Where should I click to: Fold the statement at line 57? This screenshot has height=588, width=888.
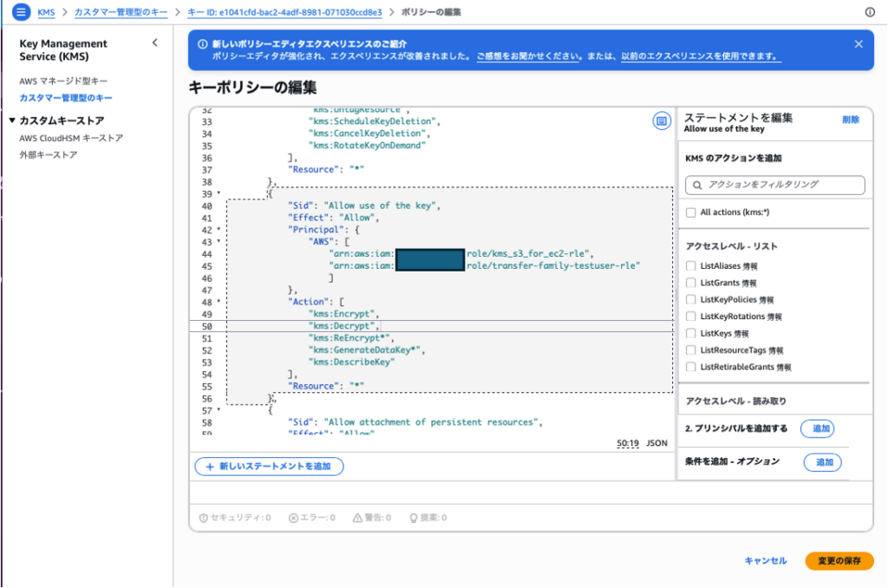point(219,409)
